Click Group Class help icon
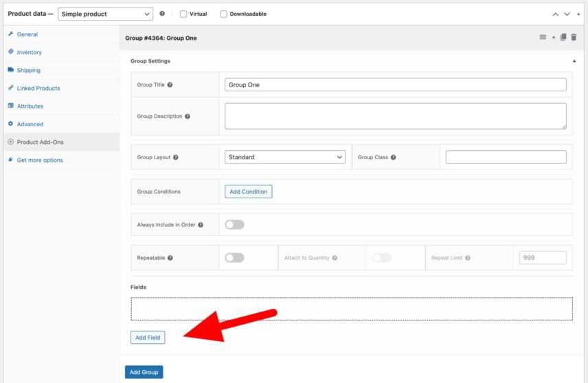This screenshot has height=383, width=588. click(394, 157)
